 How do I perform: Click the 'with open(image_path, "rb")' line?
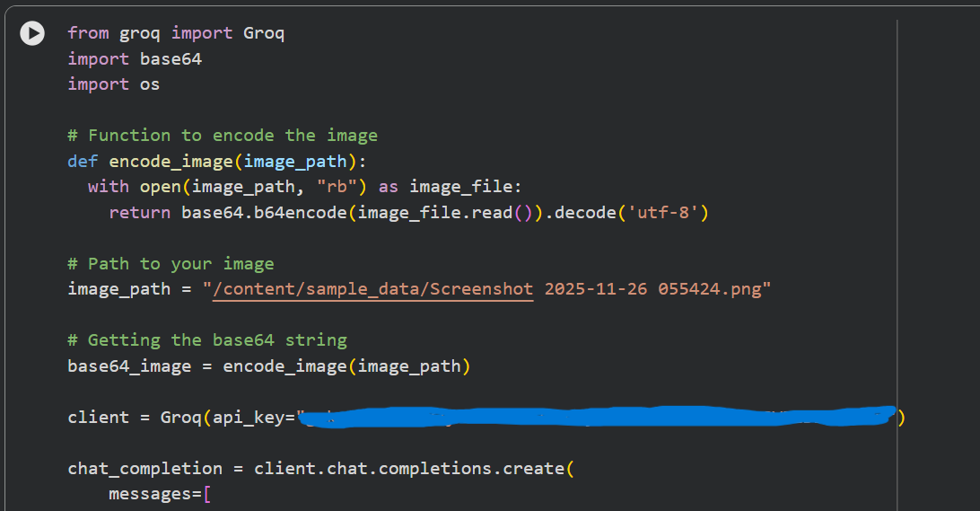[304, 187]
